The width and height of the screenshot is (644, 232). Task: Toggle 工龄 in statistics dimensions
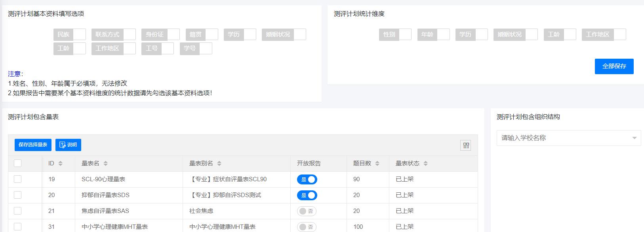(560, 35)
